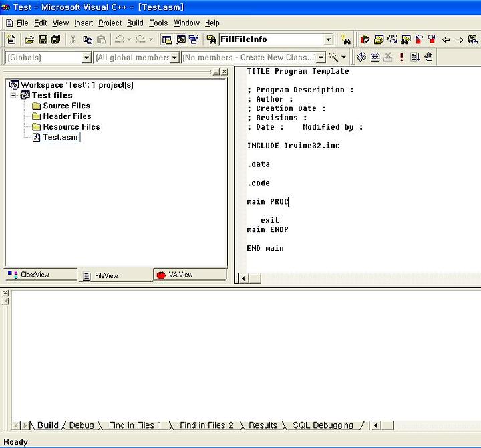481x448 pixels.
Task: Click the red exclamation Execute icon
Action: point(402,57)
